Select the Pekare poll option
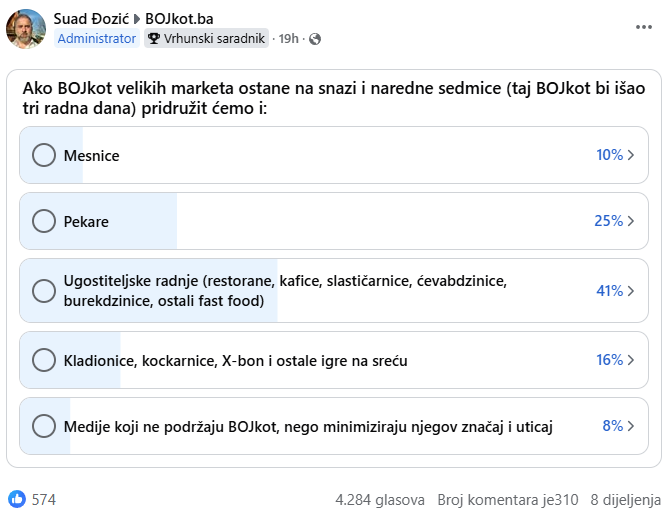 coord(44,221)
